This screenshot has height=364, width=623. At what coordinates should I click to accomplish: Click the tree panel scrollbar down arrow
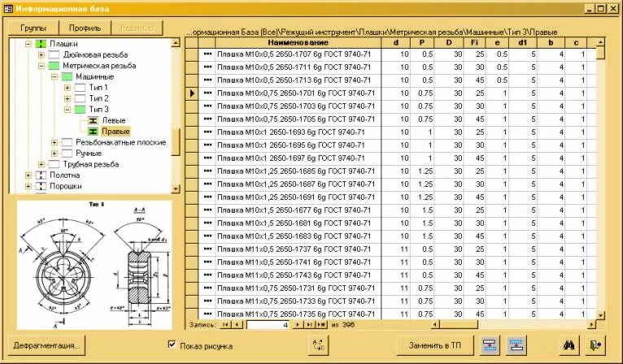(x=176, y=189)
